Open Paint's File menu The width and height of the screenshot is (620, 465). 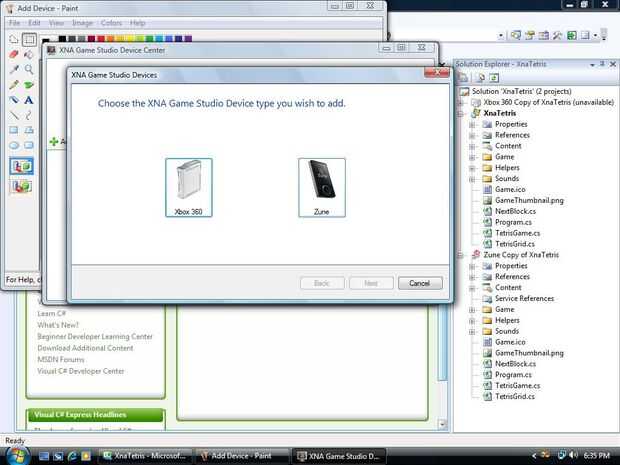[x=14, y=23]
